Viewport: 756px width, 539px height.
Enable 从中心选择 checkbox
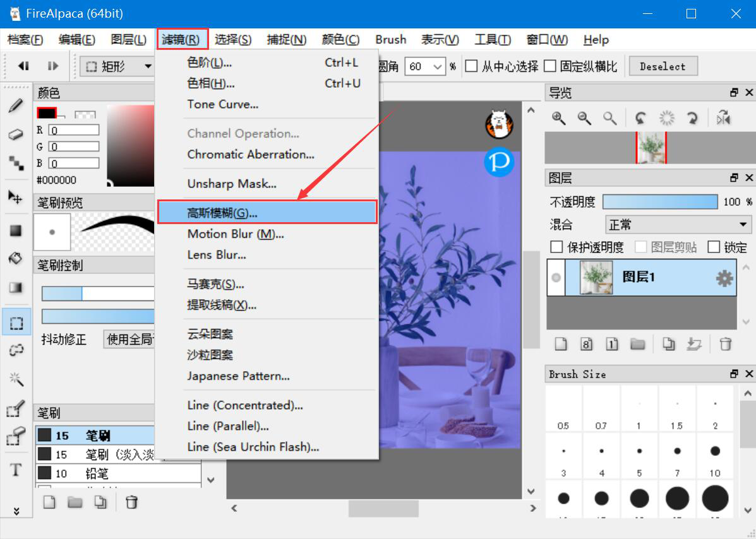coord(471,66)
